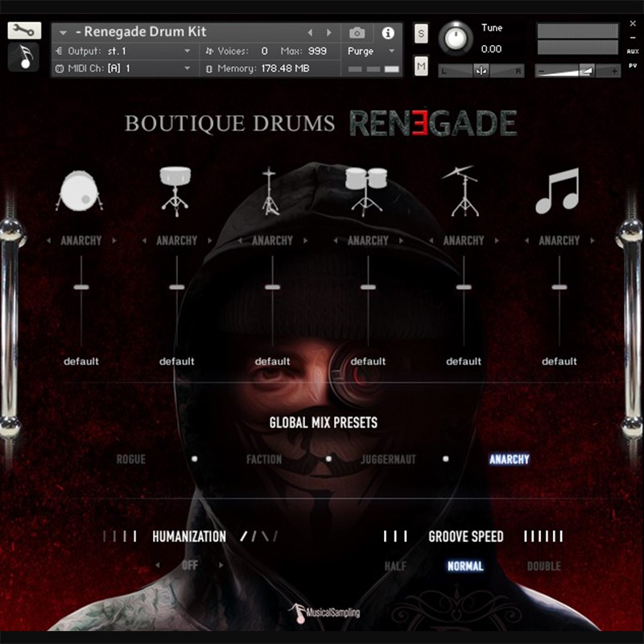This screenshot has height=644, width=644.
Task: Open the instrument info icon
Action: (x=388, y=33)
